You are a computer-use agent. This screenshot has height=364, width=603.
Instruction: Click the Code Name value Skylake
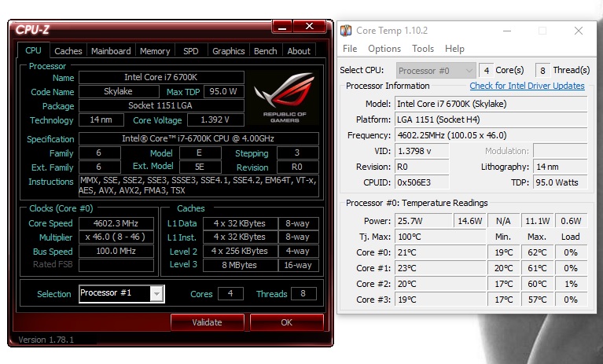click(119, 91)
